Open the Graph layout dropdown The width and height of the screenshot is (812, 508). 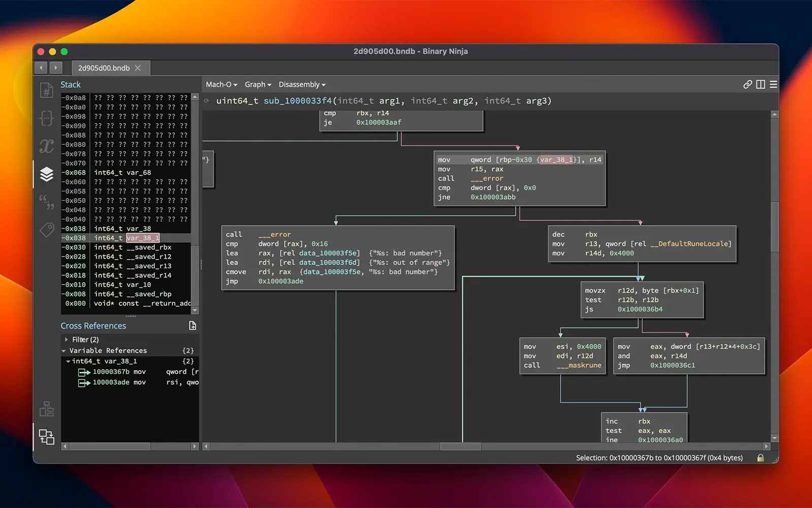point(257,84)
